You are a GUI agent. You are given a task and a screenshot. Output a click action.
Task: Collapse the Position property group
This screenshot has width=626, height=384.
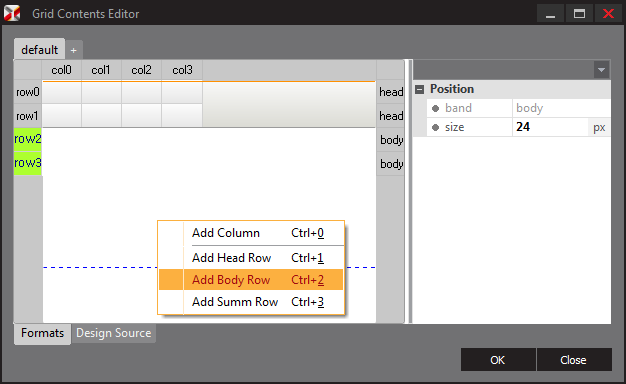pos(419,89)
